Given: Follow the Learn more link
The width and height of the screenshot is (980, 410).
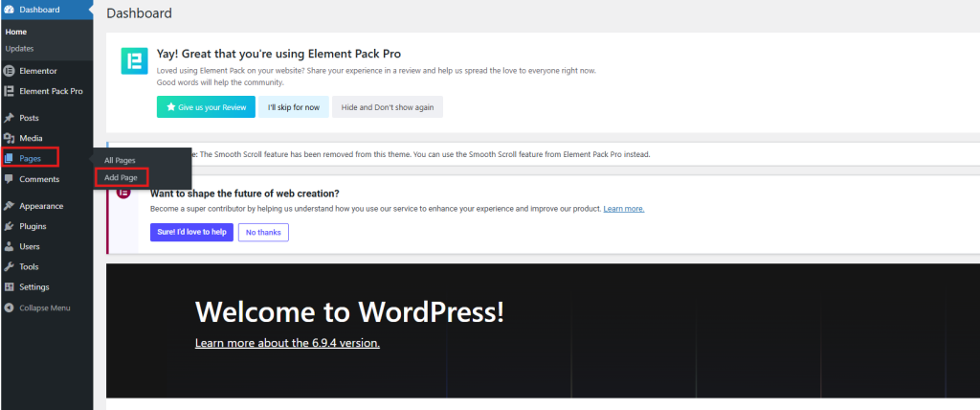Looking at the screenshot, I should pos(624,209).
